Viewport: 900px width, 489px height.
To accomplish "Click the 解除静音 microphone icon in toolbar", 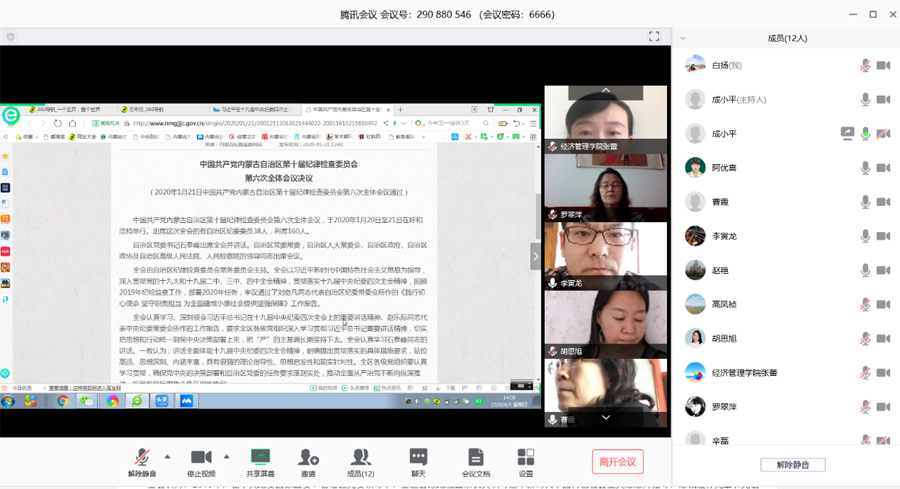I will [x=141, y=458].
